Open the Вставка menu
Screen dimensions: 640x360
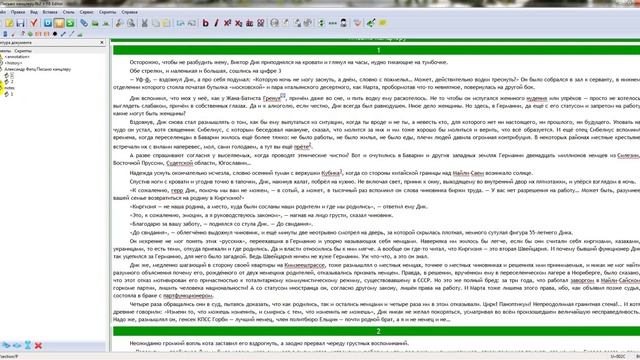pos(50,12)
